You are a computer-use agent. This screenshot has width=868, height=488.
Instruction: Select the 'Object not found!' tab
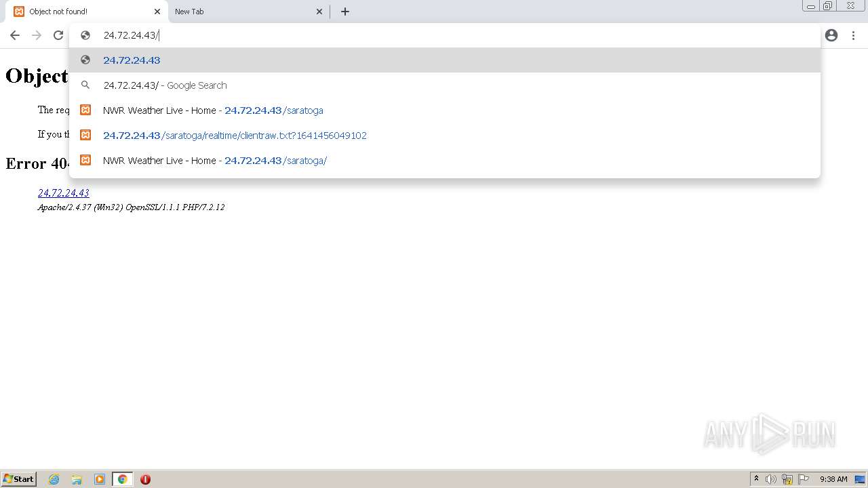pos(85,12)
